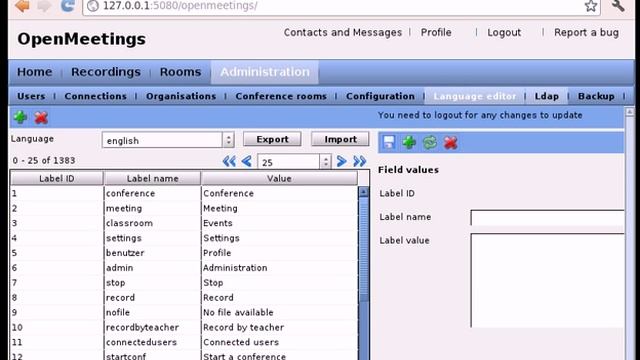Click the browser forward arrow
Screen dimensions: 640x360
(x=44, y=6)
